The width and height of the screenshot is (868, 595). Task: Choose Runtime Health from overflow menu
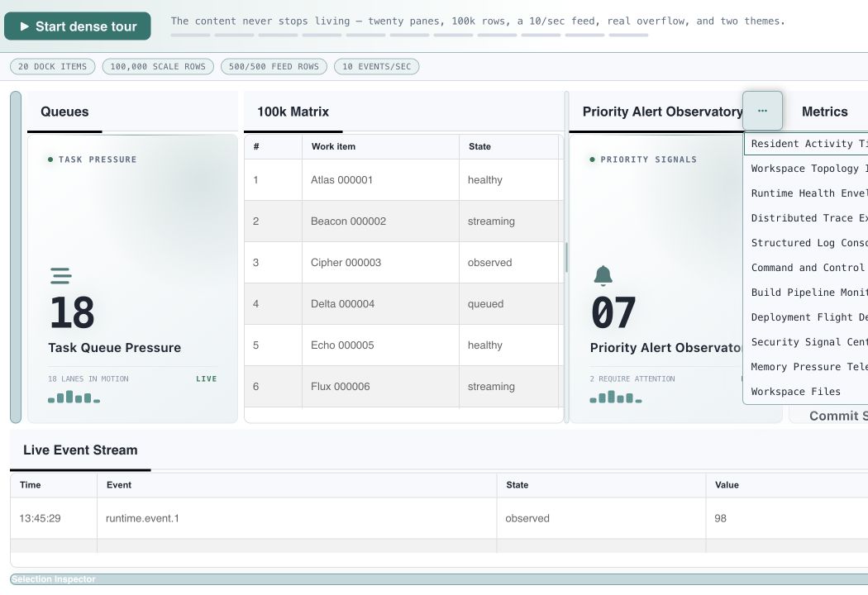[806, 193]
